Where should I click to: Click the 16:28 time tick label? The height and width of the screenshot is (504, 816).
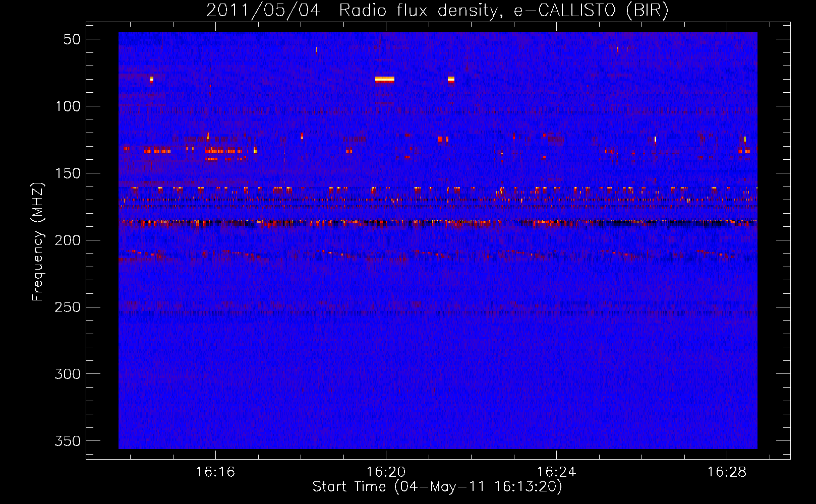tap(727, 472)
